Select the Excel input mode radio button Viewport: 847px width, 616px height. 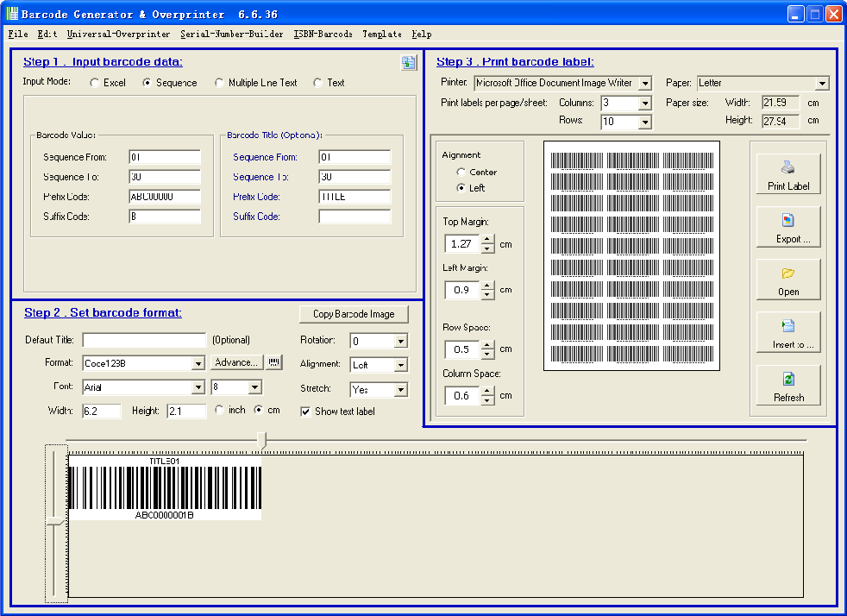pyautogui.click(x=94, y=83)
